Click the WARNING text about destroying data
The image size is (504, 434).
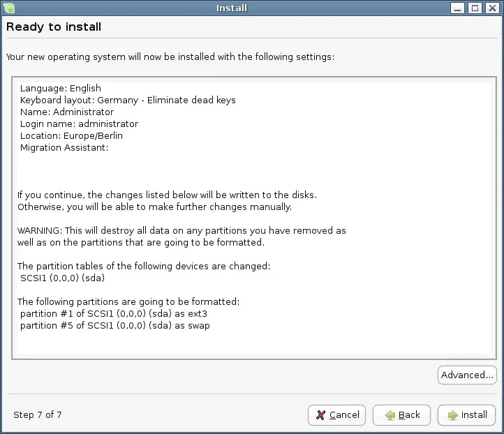click(x=181, y=237)
